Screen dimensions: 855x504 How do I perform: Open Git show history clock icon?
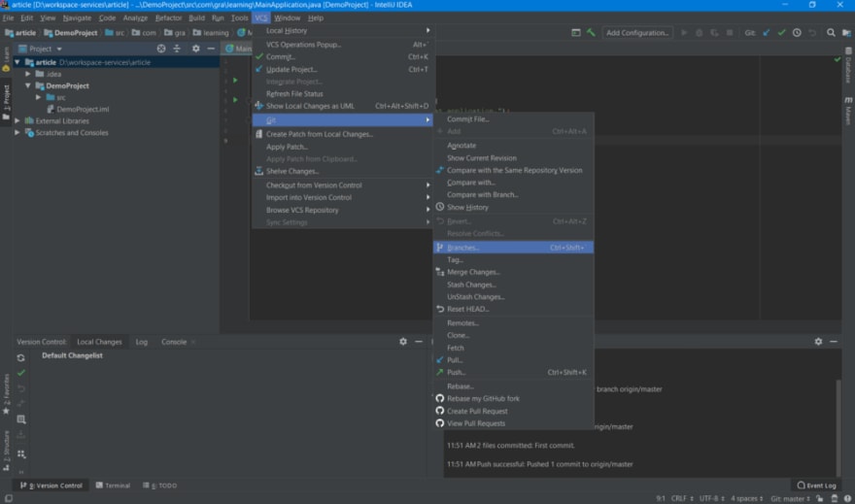797,33
